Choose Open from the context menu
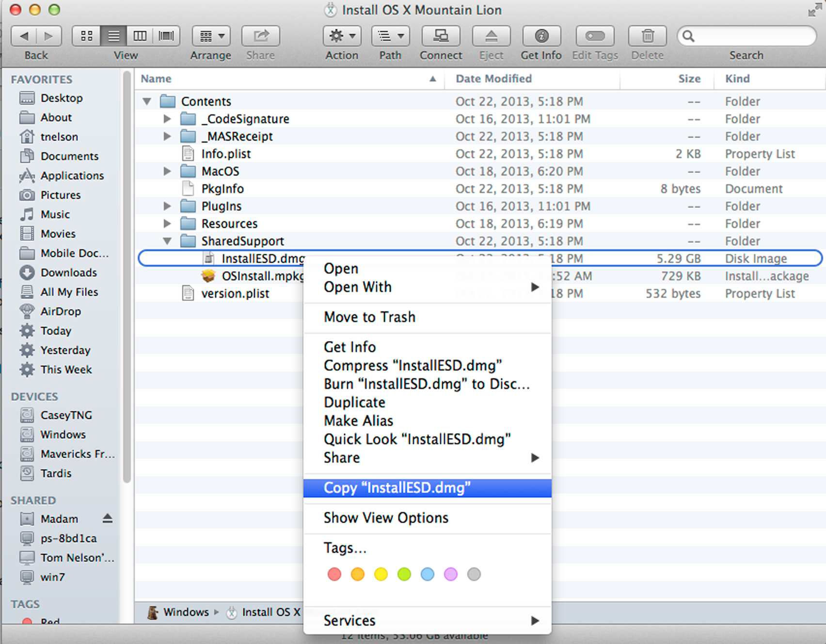The height and width of the screenshot is (644, 826). (x=428, y=269)
